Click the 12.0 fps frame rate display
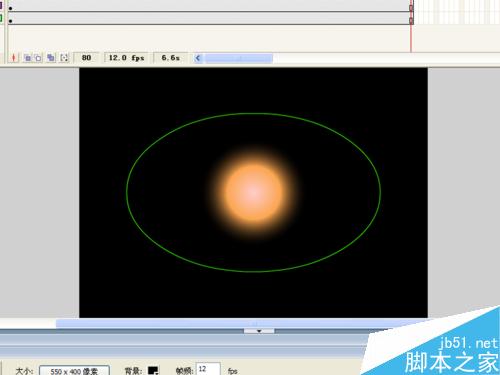 (126, 58)
